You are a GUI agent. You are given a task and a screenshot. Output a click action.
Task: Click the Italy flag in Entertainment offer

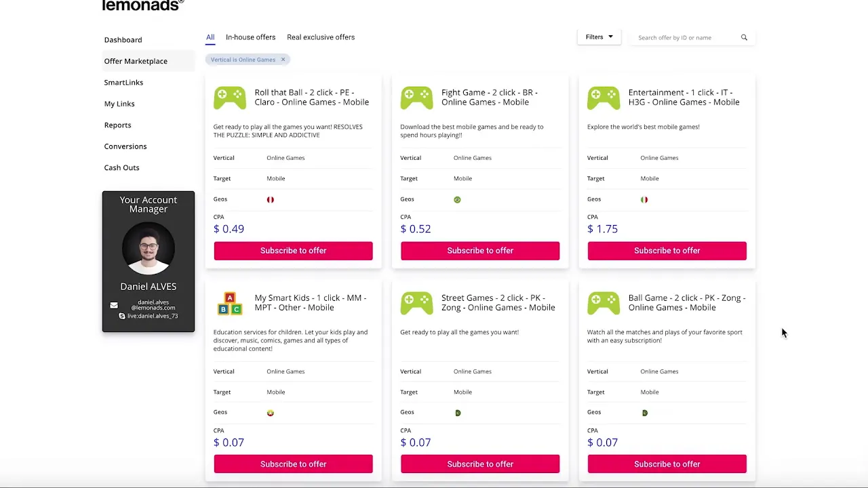[x=644, y=200]
